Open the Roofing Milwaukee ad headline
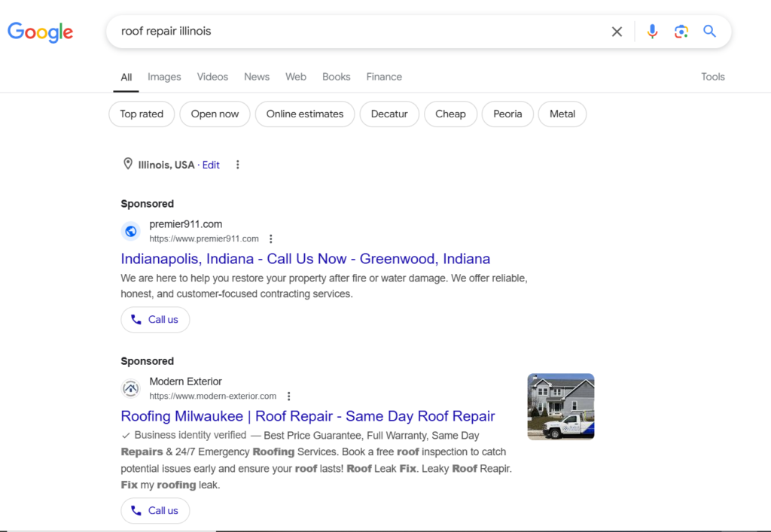The height and width of the screenshot is (532, 771). 308,416
